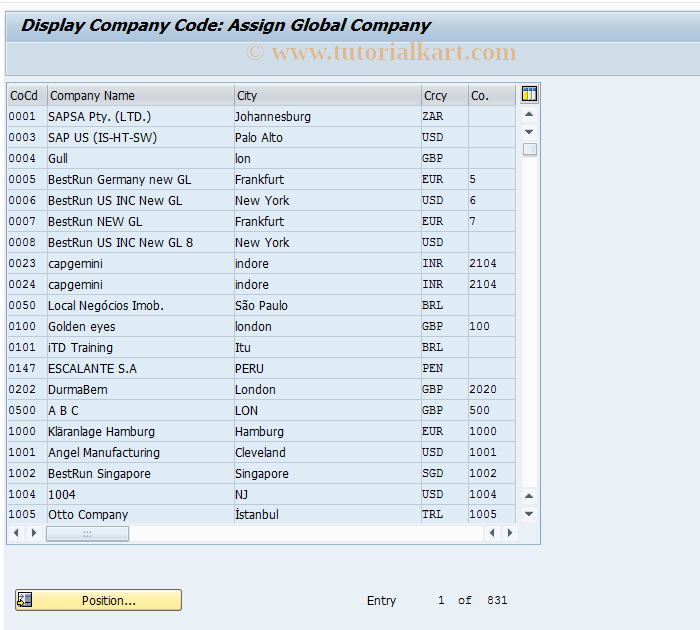Click BestRun Germany new GL name
The height and width of the screenshot is (630, 700).
coord(141,179)
